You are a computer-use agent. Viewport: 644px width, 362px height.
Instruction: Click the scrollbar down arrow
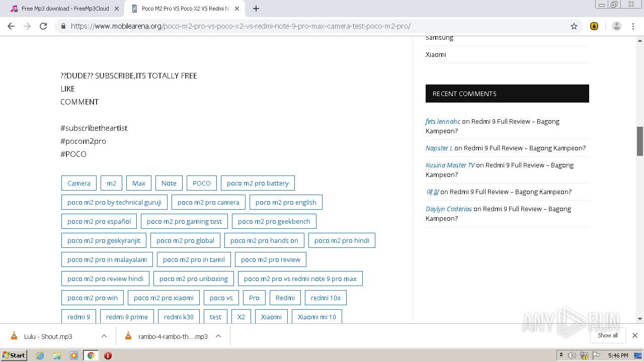(639, 319)
